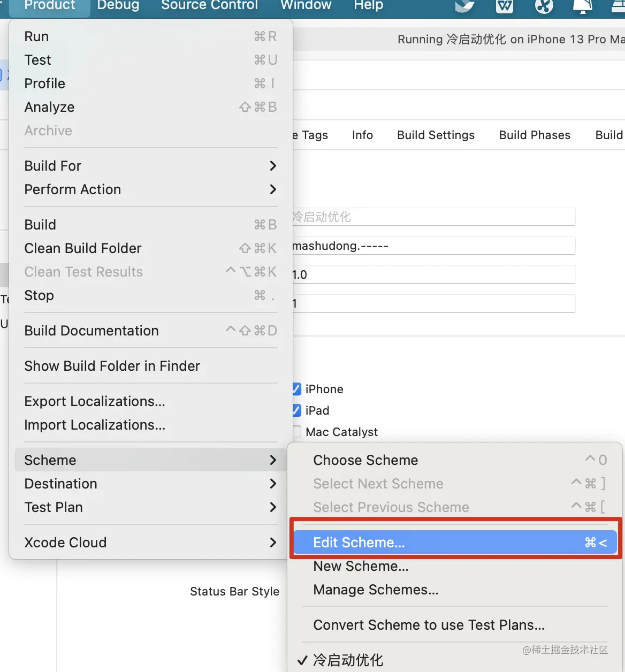Screen dimensions: 625x672
Task: Toggle the iPad checkbox
Action: point(296,410)
